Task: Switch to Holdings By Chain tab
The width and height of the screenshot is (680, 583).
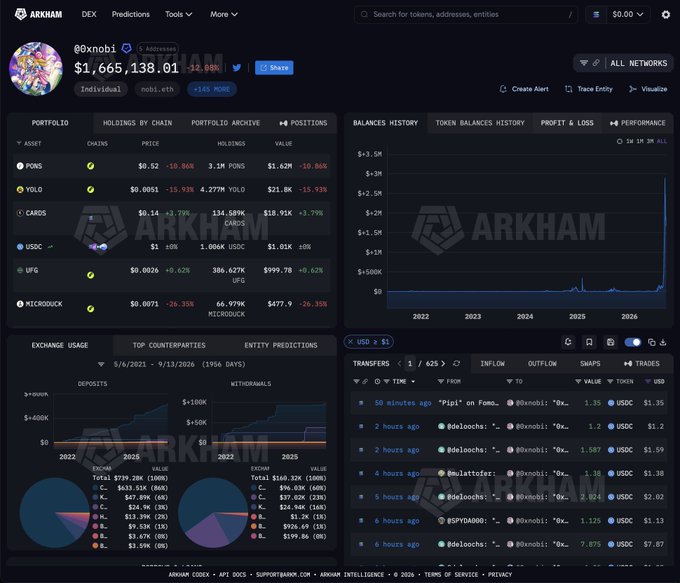Action: [137, 123]
